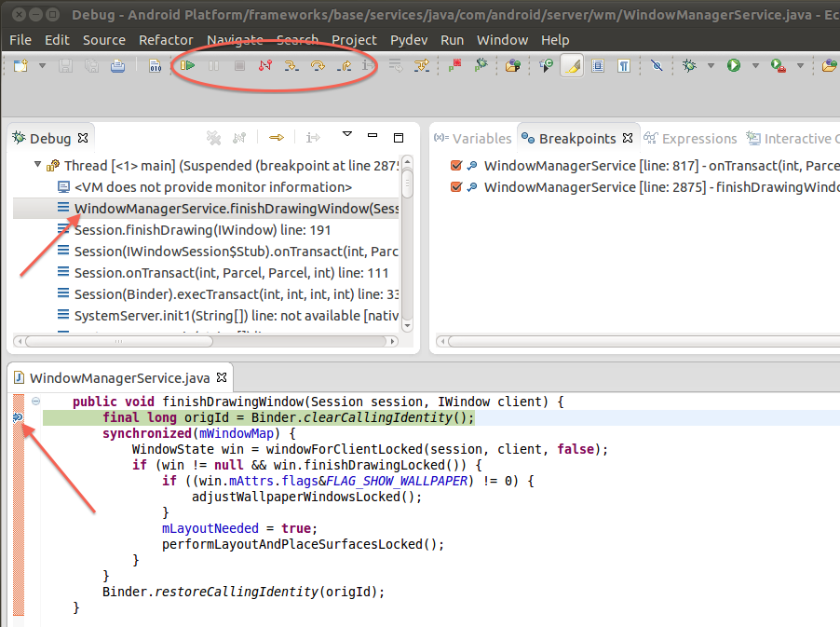Click the Step Over icon
840x627 pixels.
[318, 65]
